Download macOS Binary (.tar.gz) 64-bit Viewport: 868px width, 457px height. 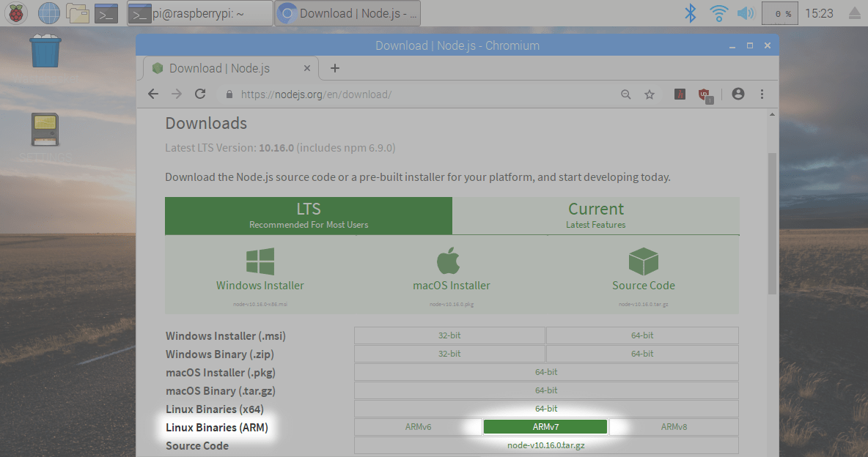point(546,390)
